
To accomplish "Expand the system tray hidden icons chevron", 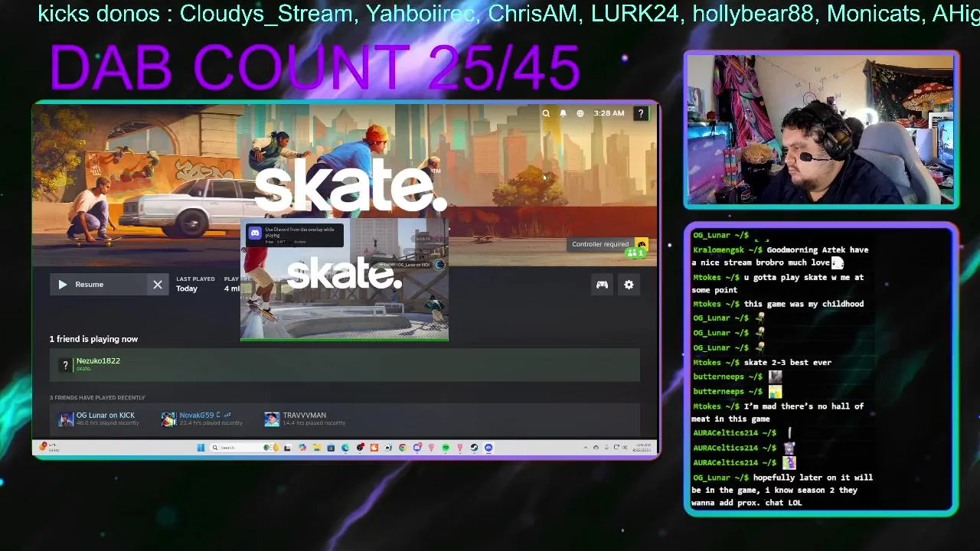I will click(586, 448).
